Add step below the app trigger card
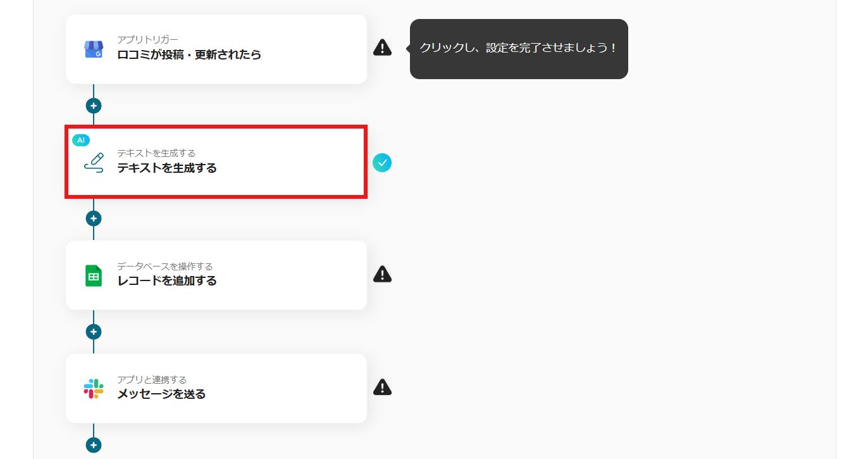Image resolution: width=868 pixels, height=459 pixels. 94,106
